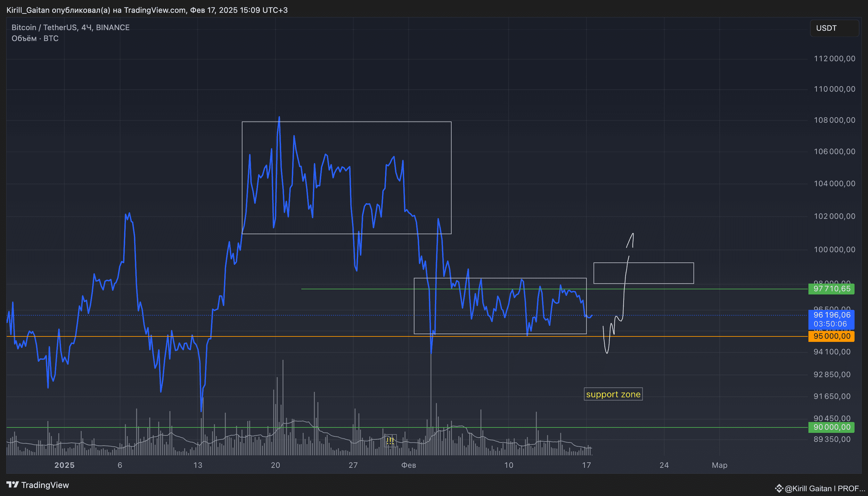Click the 2025 year label on axis
The image size is (868, 496).
click(x=64, y=465)
